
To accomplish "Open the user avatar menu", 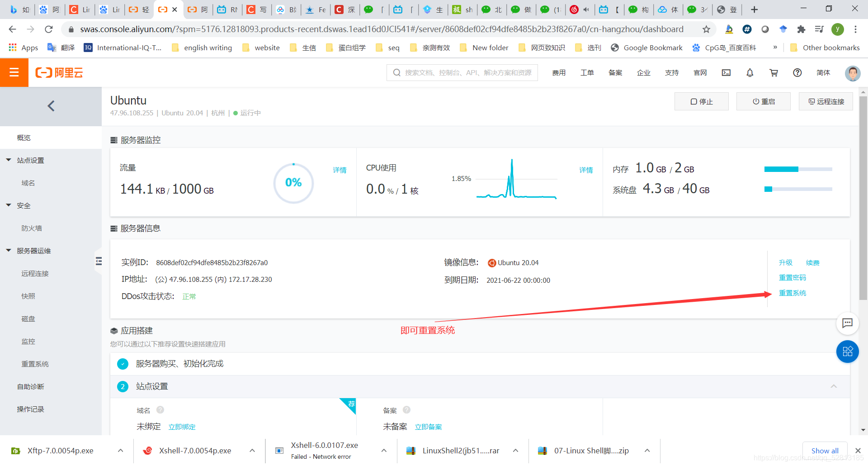I will 853,73.
